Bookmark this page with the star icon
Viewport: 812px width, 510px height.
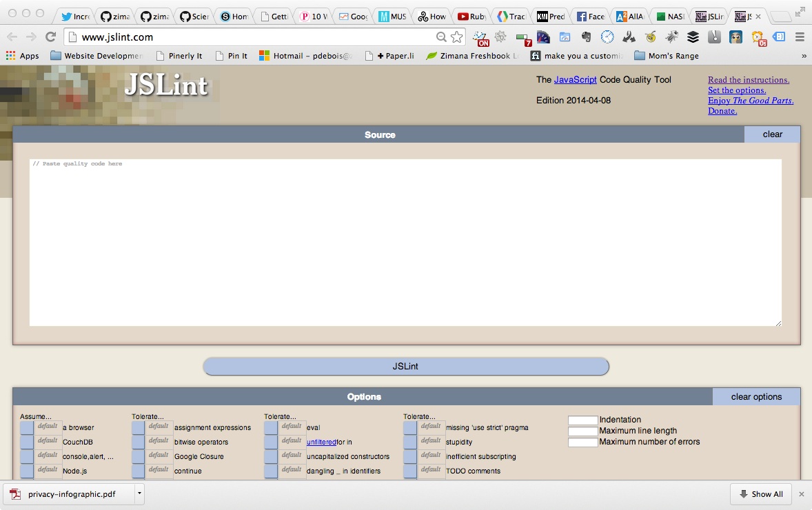(x=457, y=37)
